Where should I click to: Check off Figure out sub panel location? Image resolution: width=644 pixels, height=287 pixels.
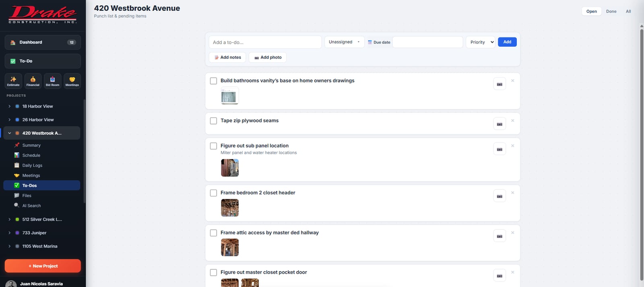pyautogui.click(x=213, y=146)
